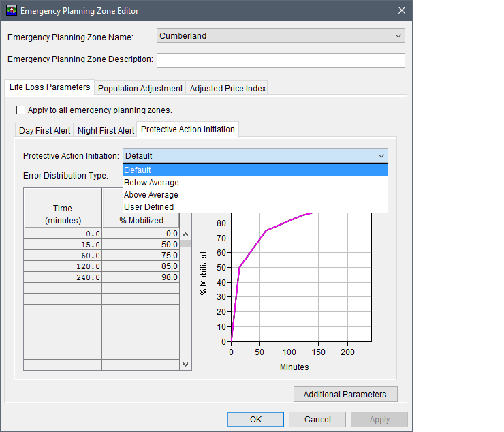Viewport: 504px width, 432px height.
Task: Open the Day First Alert tab
Action: pos(44,131)
